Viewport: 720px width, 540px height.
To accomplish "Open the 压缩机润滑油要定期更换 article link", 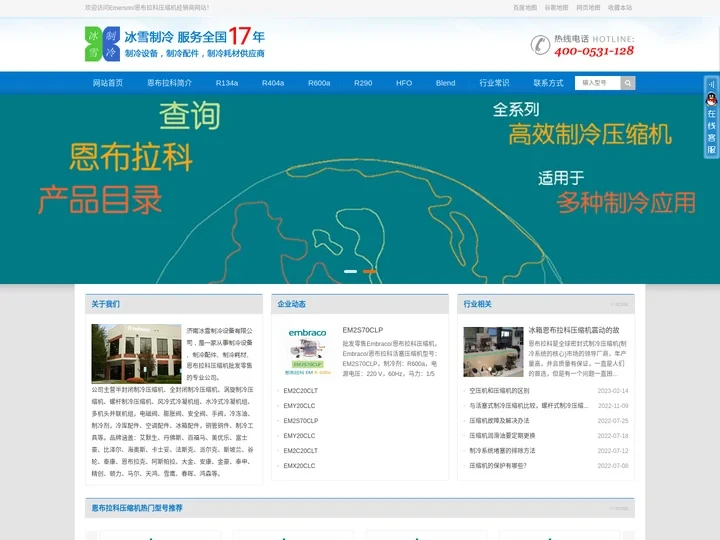I will [502, 436].
